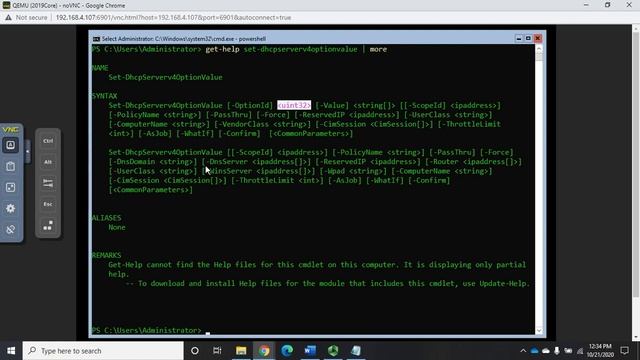The image size is (640, 360).
Task: Click the PowerShell scrollbar up arrow
Action: (539, 48)
